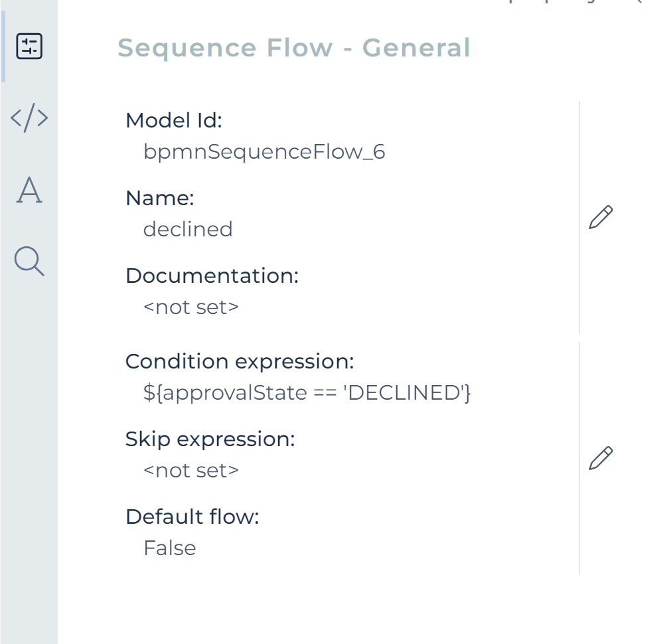This screenshot has width=667, height=644.
Task: Expand the Documentation section
Action: coord(212,276)
